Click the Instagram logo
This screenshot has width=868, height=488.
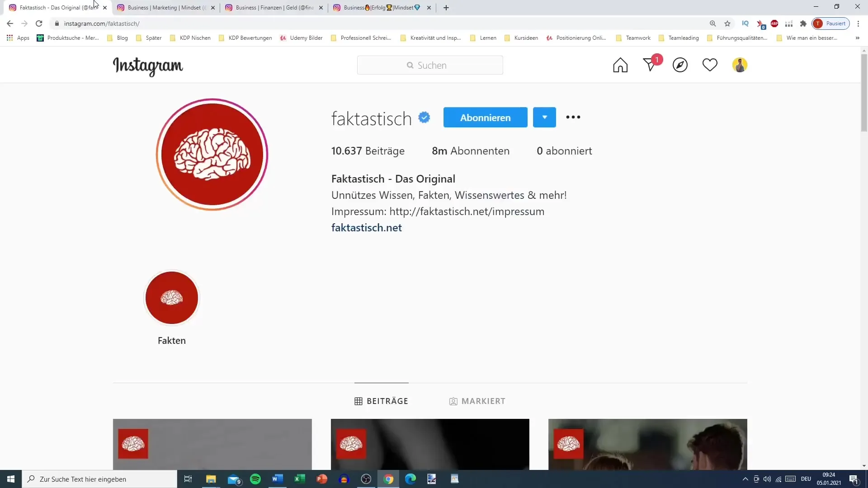coord(148,66)
